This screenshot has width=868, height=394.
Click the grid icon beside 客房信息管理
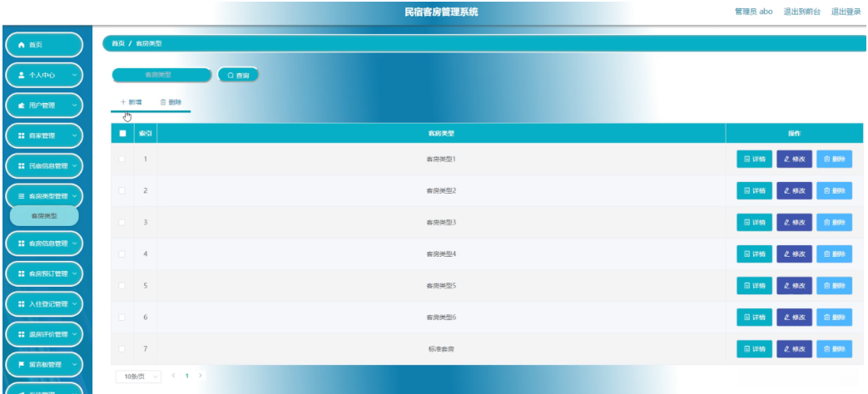pos(22,244)
